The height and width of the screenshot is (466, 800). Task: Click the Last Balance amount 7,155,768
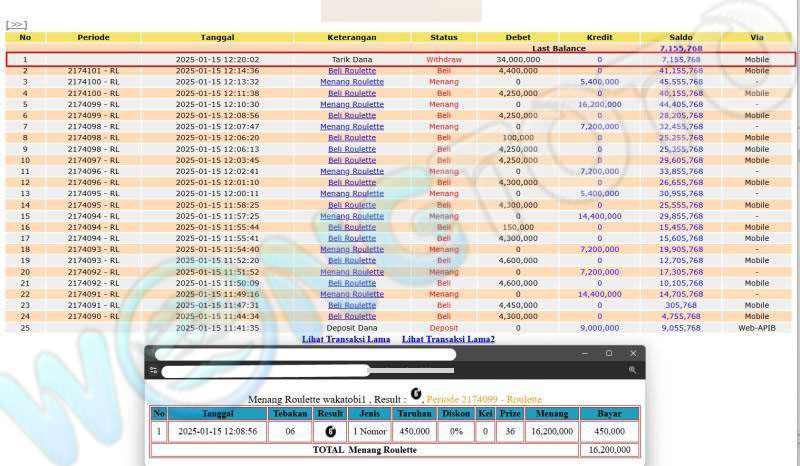tap(679, 48)
